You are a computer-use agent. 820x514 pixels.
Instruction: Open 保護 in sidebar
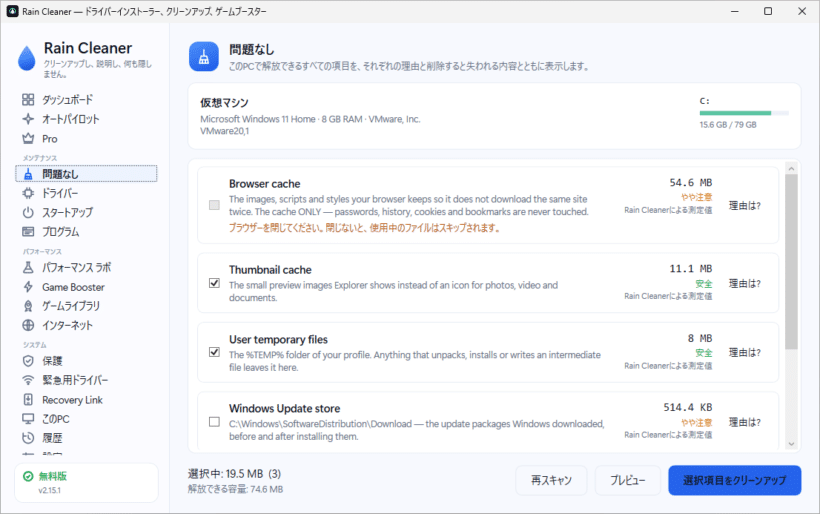click(86, 361)
